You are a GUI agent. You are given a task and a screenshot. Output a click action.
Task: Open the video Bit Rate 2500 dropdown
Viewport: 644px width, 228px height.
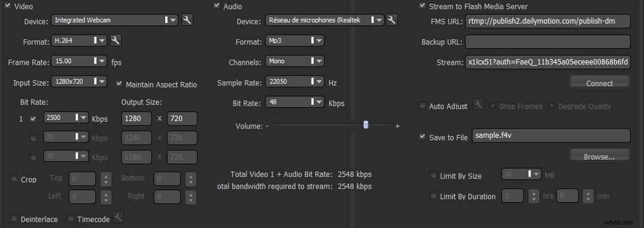tap(66, 118)
